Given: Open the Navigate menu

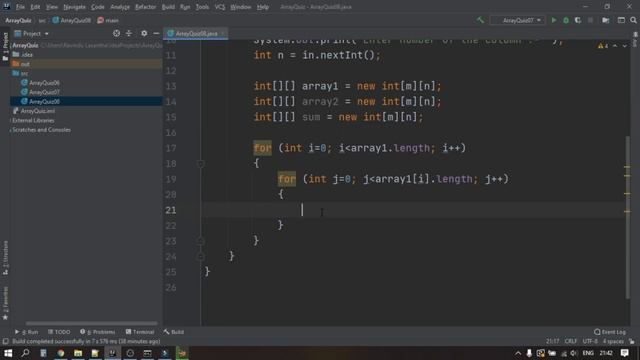Looking at the screenshot, I should tap(74, 7).
